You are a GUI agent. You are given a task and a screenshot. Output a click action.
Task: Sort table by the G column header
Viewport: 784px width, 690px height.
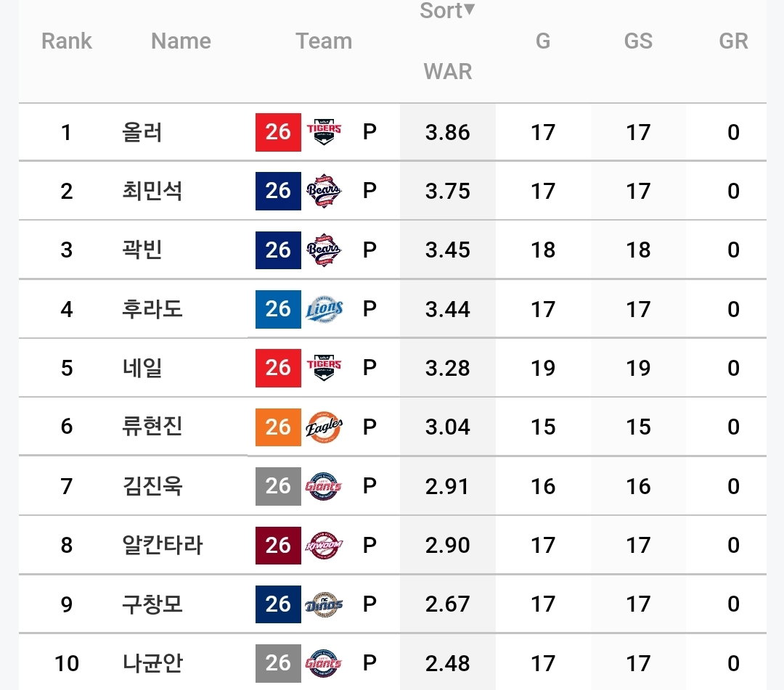click(x=543, y=41)
